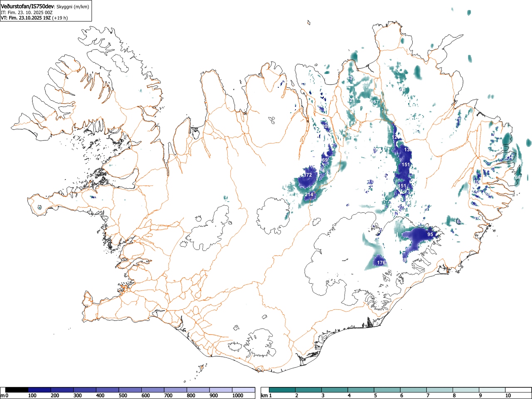Click the 5–6 km teal swatch

pyautogui.click(x=387, y=390)
